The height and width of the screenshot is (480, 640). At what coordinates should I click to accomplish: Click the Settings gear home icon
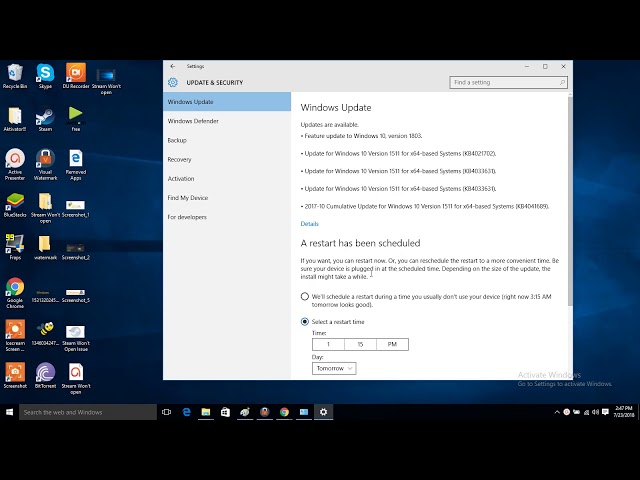point(173,82)
